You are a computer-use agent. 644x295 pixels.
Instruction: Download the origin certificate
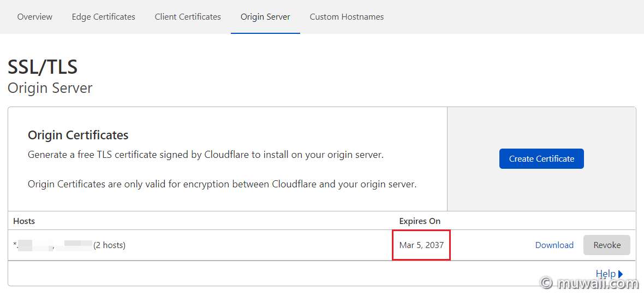click(x=554, y=245)
